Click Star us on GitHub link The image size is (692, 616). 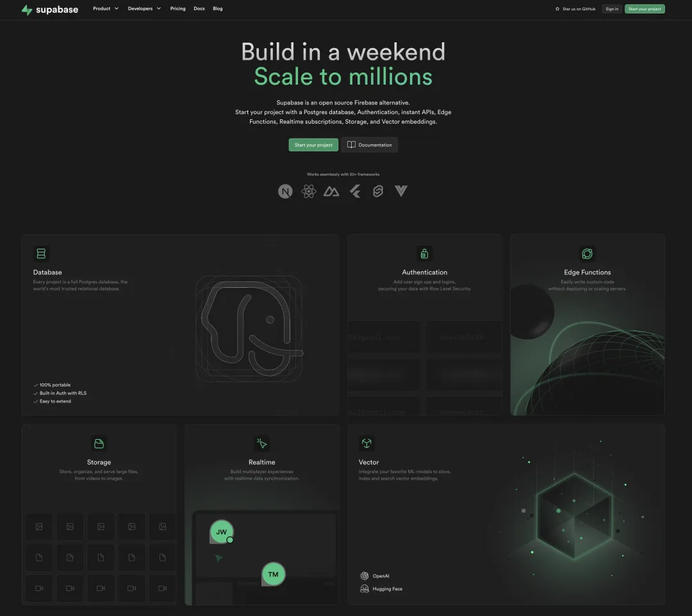[575, 9]
